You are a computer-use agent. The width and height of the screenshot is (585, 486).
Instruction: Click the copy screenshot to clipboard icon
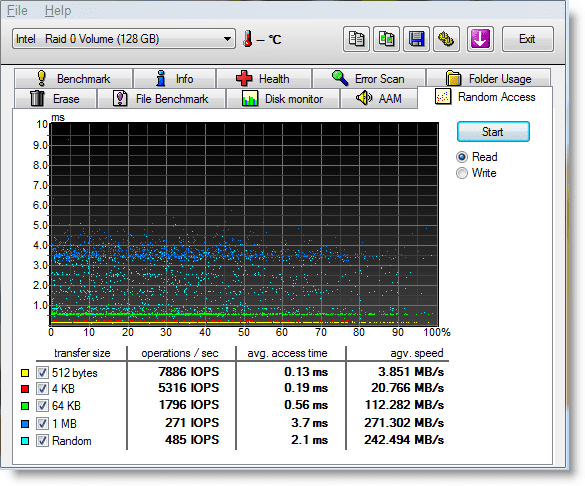[387, 39]
